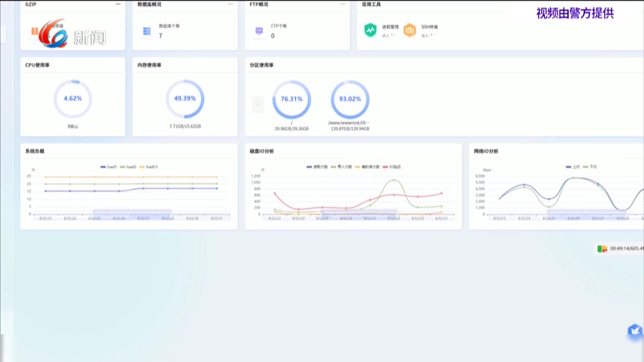Open three-dot menu on GZIP card
Screen dimensions: 644x362
click(118, 4)
